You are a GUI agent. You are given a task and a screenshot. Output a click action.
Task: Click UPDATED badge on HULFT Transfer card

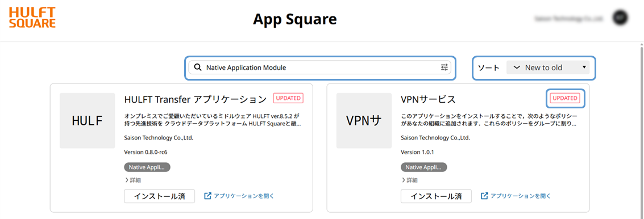(288, 98)
